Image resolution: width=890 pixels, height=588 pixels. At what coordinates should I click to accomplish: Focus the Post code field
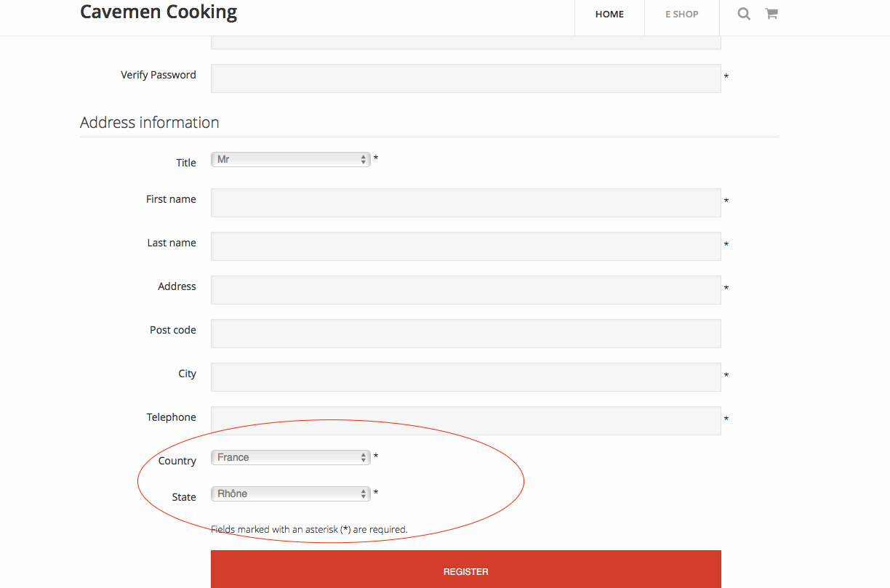pyautogui.click(x=465, y=334)
